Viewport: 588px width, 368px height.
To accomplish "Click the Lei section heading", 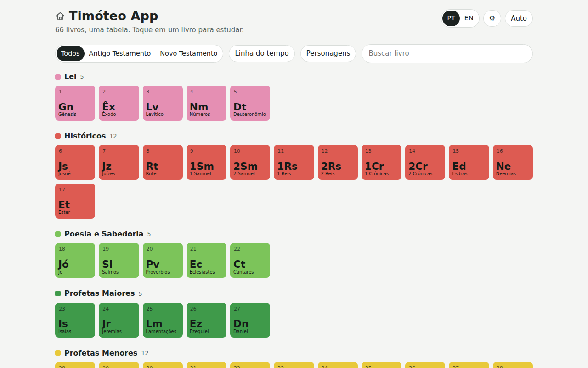I will 70,76.
